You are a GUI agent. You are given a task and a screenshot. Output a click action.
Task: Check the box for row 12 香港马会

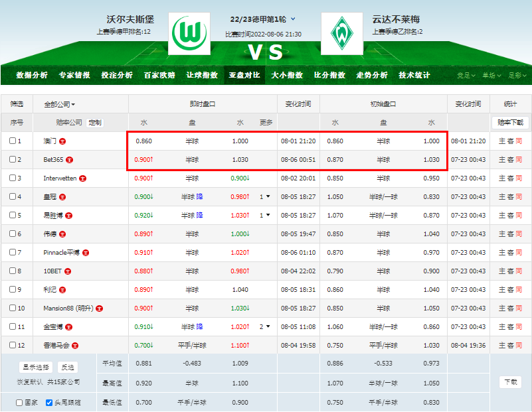tap(13, 345)
